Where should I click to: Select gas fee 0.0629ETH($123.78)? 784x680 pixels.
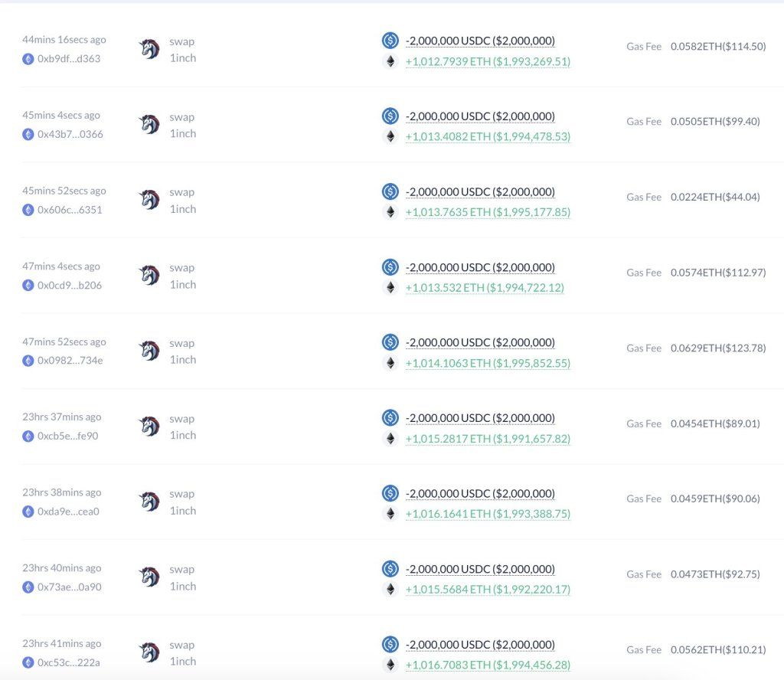coord(718,348)
